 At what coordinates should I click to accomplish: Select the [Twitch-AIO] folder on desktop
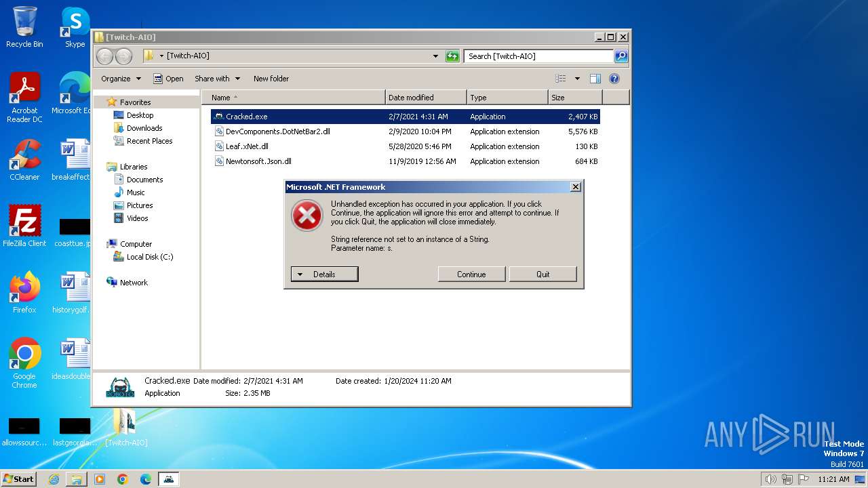click(x=125, y=428)
